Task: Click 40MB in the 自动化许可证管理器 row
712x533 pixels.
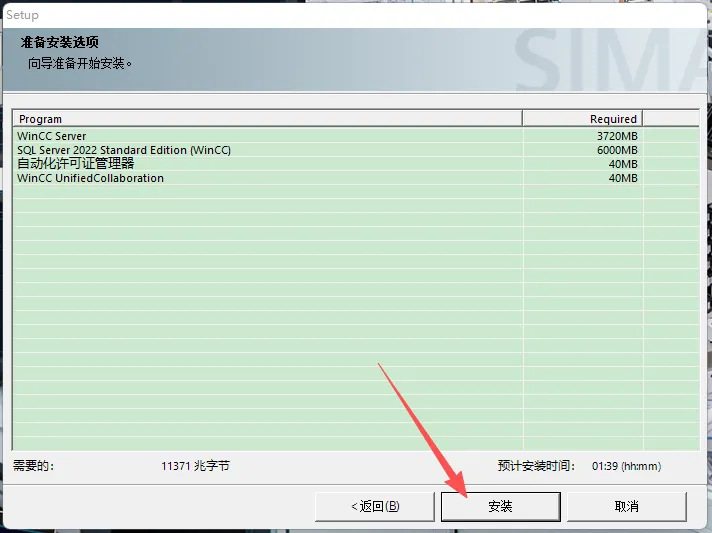Action: (x=623, y=164)
